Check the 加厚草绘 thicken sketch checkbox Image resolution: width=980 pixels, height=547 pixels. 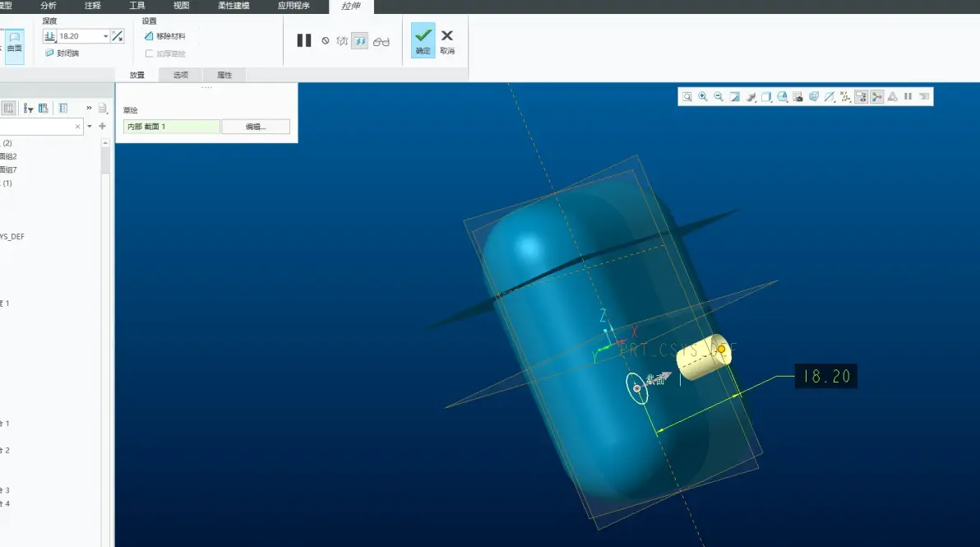coord(165,53)
